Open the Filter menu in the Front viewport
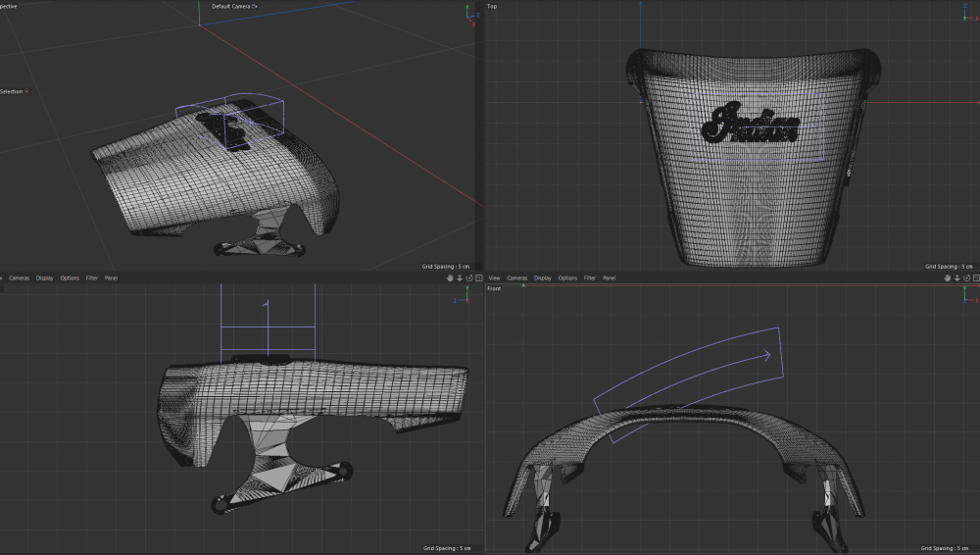This screenshot has height=555, width=980. tap(590, 278)
